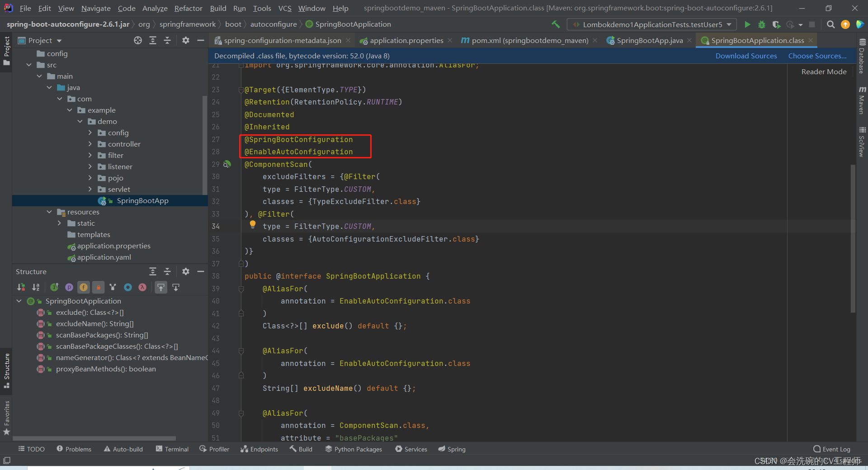This screenshot has width=868, height=470.
Task: Expand All in the Project panel toolbar
Action: [x=153, y=40]
